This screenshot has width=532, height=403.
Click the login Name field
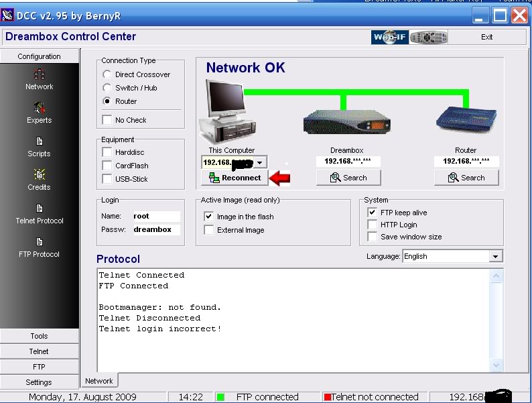tap(156, 216)
